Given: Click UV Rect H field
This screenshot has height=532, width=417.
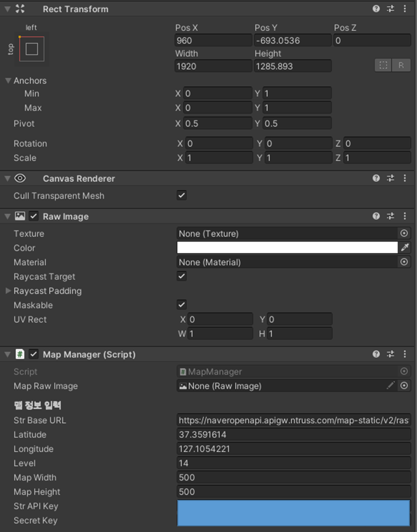Looking at the screenshot, I should coord(300,333).
